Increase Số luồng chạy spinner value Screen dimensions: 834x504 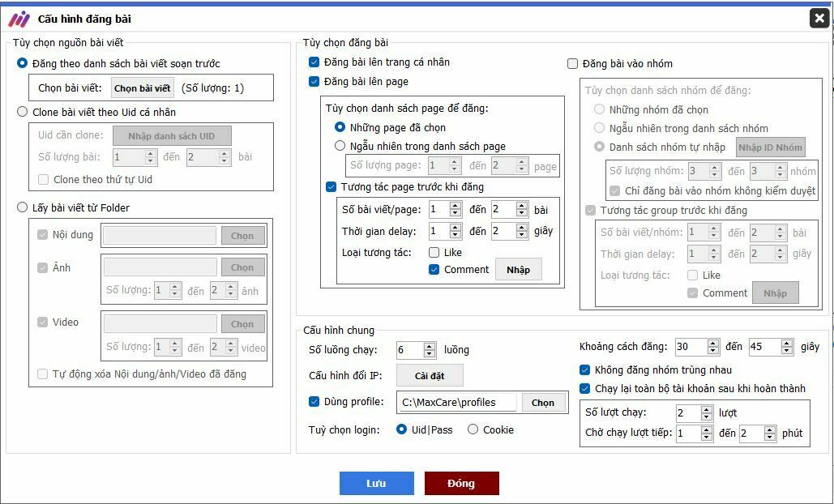[x=429, y=346]
